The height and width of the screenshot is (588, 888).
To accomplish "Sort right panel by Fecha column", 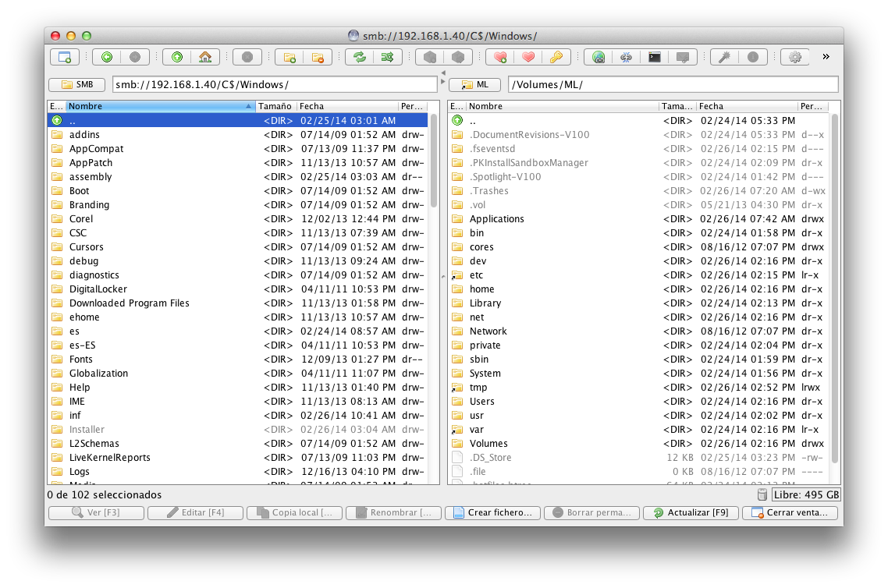I will [x=747, y=106].
